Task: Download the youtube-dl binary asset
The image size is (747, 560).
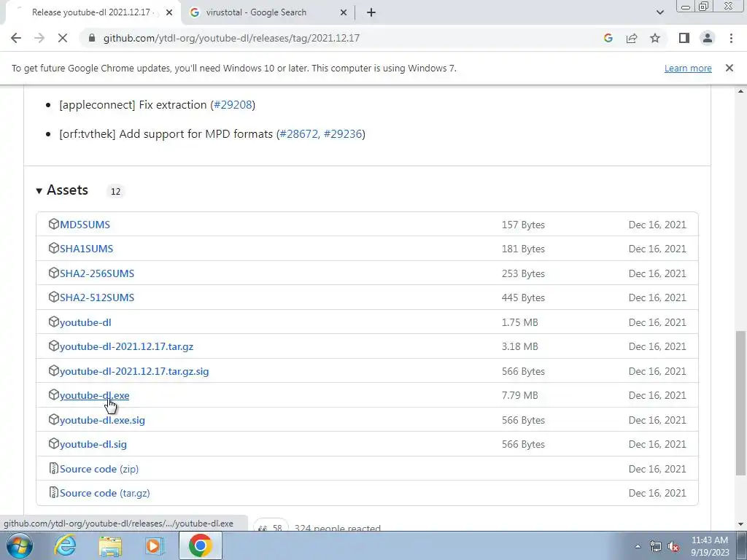Action: coord(85,322)
